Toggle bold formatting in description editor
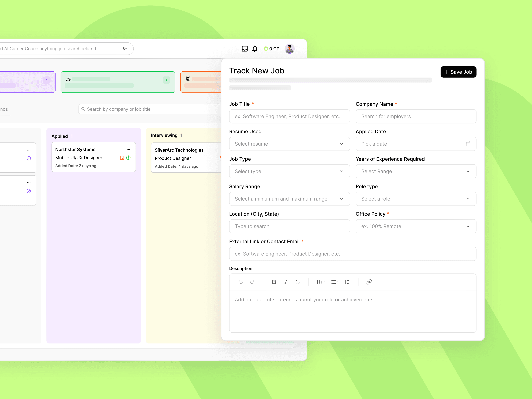This screenshot has width=532, height=399. pos(274,282)
